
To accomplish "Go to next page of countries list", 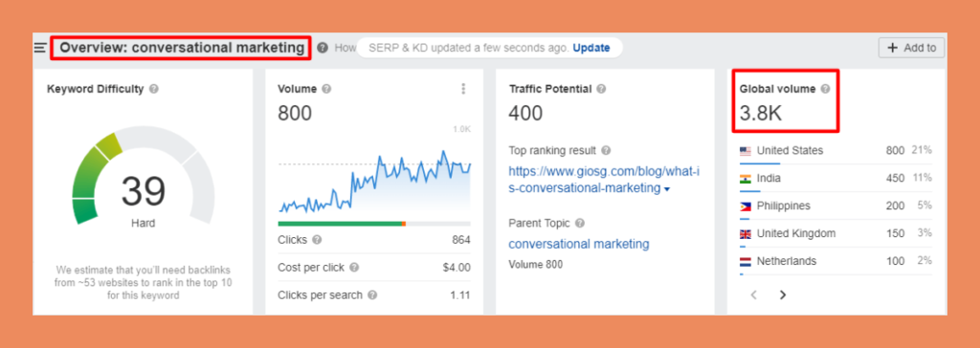I will click(x=783, y=294).
